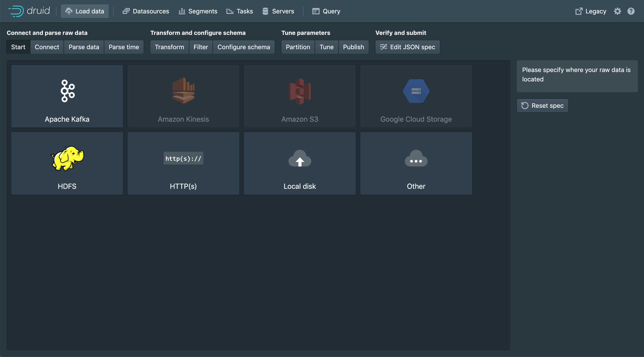Jump to the Configure schema step
This screenshot has height=357, width=644.
point(243,47)
